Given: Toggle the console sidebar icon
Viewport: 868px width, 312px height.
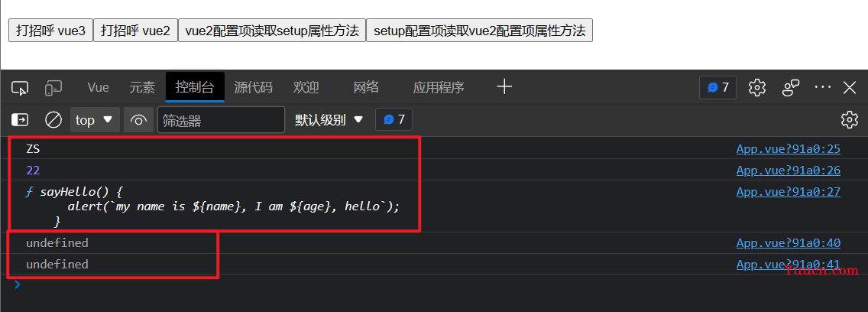Looking at the screenshot, I should click(x=21, y=120).
